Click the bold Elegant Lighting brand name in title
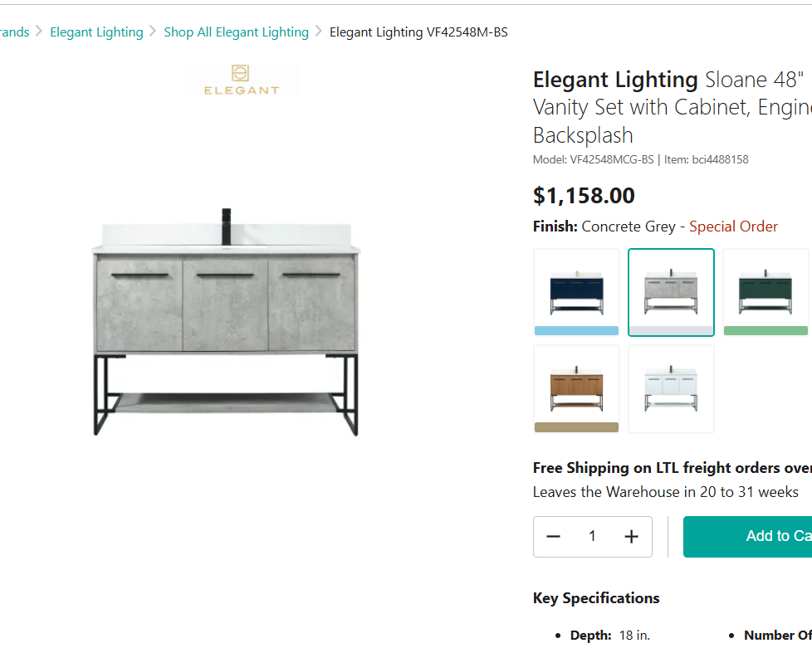 point(615,80)
